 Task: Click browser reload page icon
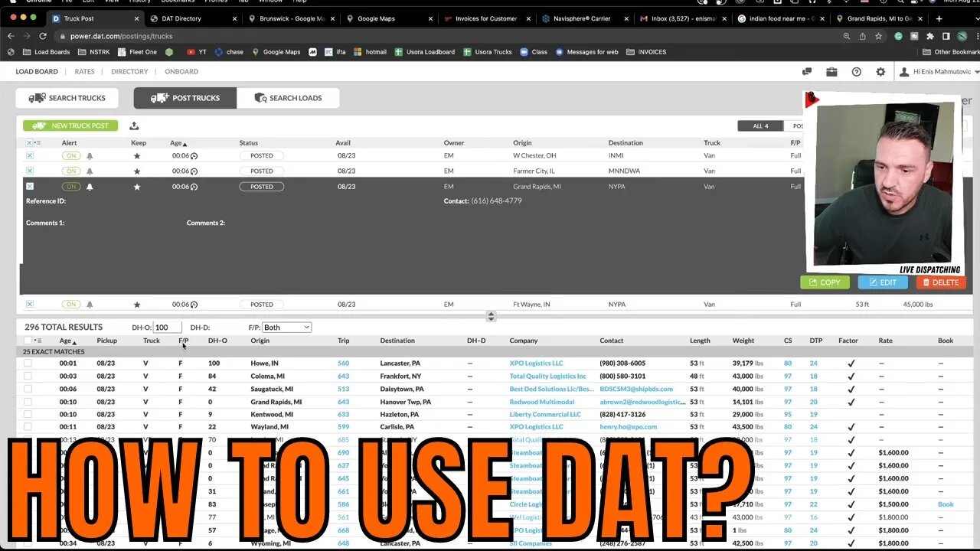tap(43, 36)
